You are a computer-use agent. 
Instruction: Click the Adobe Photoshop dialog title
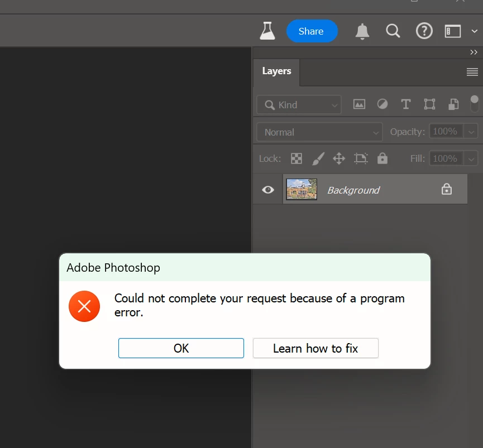(x=113, y=268)
